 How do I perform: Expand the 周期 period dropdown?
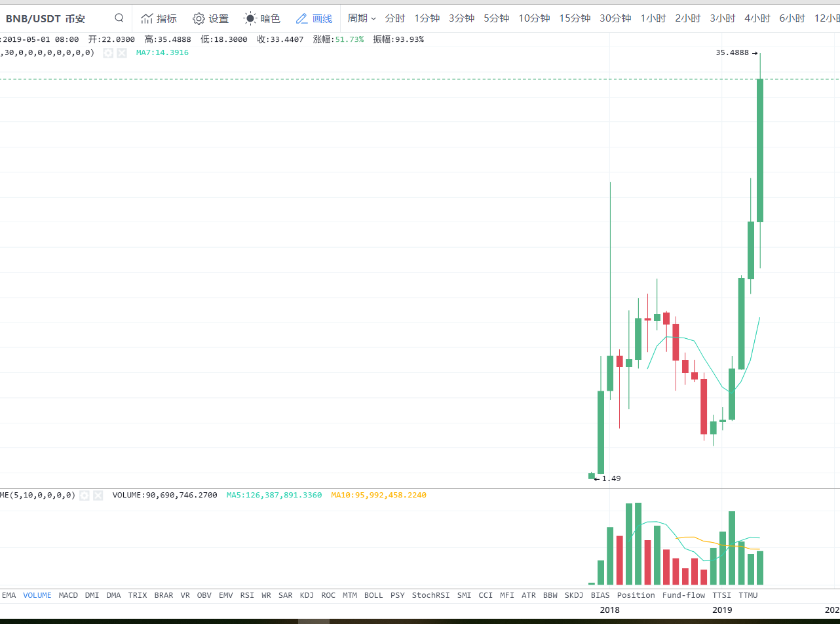(x=362, y=18)
